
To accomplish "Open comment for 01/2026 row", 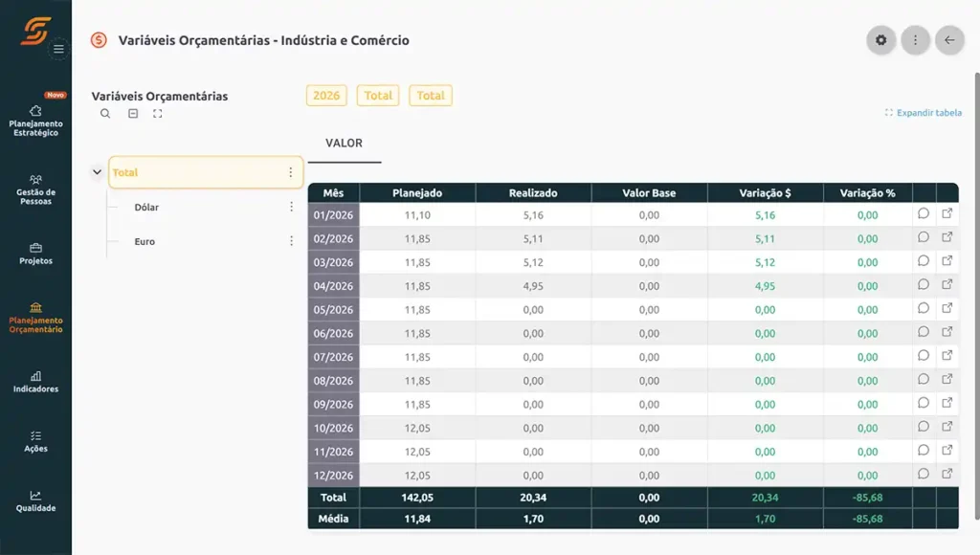I will pyautogui.click(x=924, y=213).
